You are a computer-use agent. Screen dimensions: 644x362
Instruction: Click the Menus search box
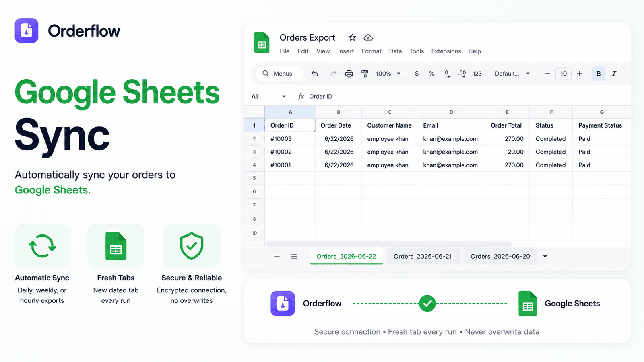tap(279, 74)
